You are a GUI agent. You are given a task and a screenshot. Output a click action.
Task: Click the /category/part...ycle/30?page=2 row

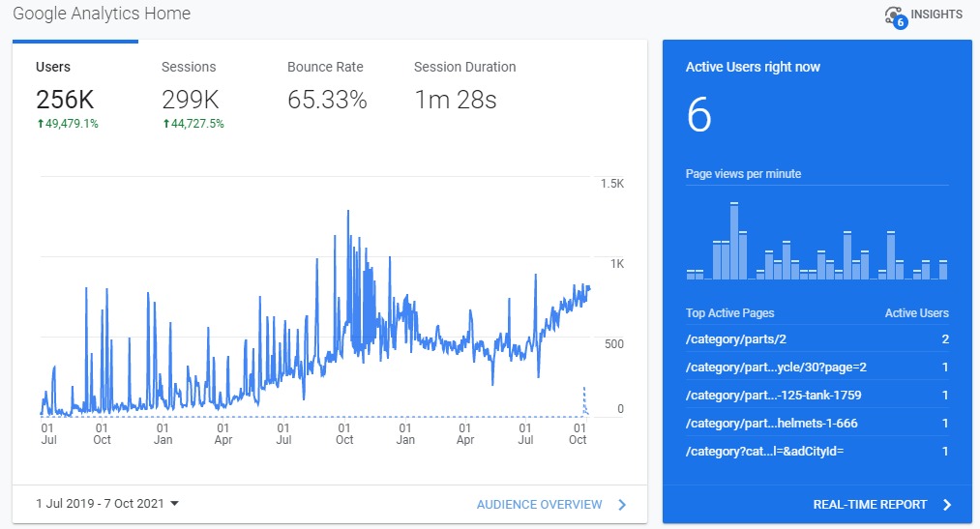click(817, 367)
